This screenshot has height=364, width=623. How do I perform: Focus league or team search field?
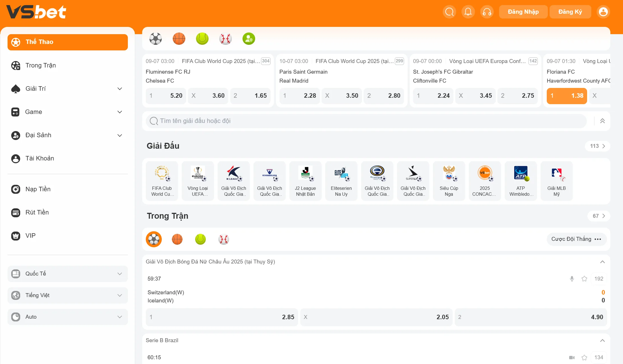[366, 121]
